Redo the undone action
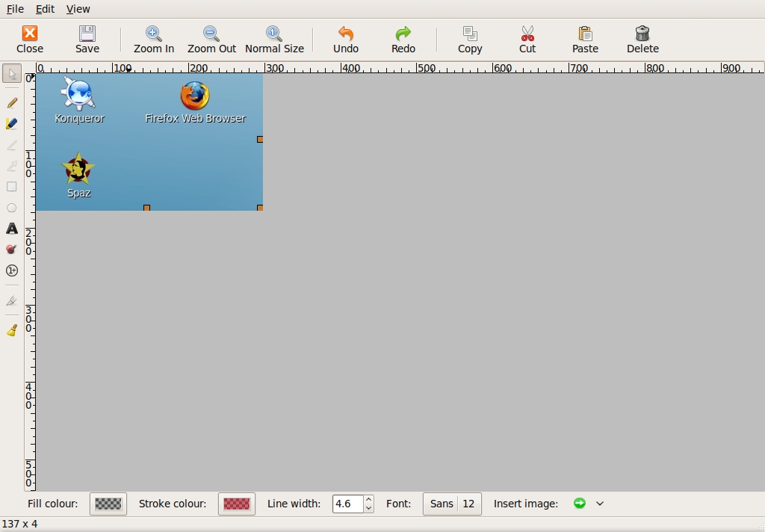The image size is (765, 532). click(403, 40)
